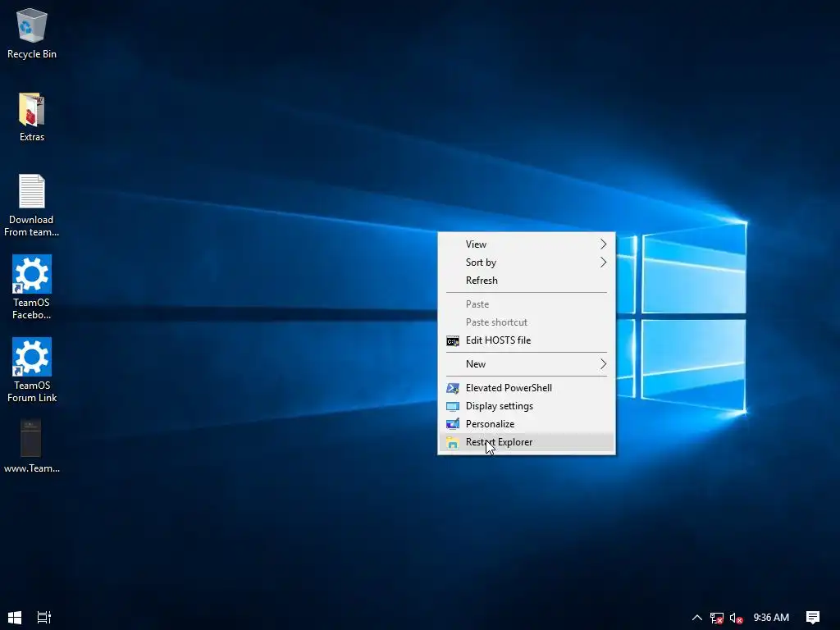Launch Elevated PowerShell from context menu
840x630 pixels.
[527, 388]
